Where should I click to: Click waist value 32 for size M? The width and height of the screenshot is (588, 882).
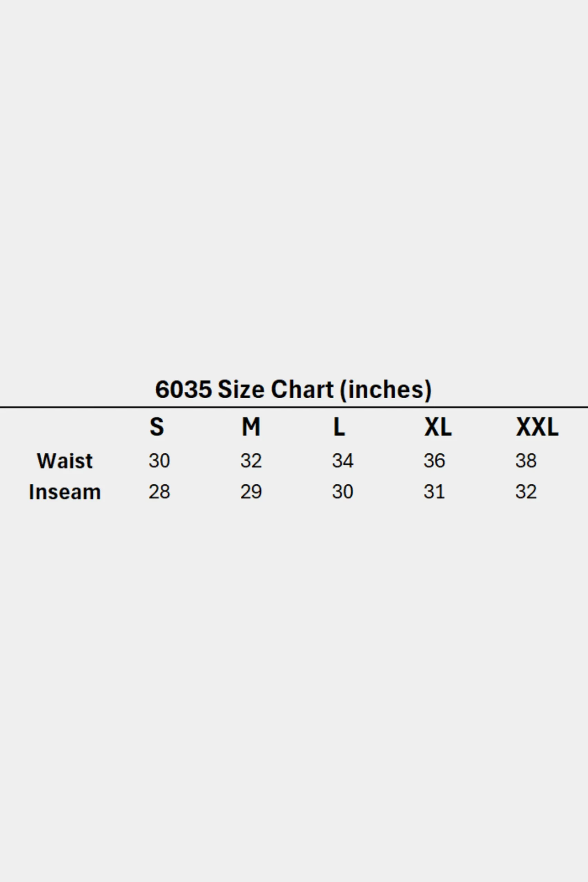[251, 461]
